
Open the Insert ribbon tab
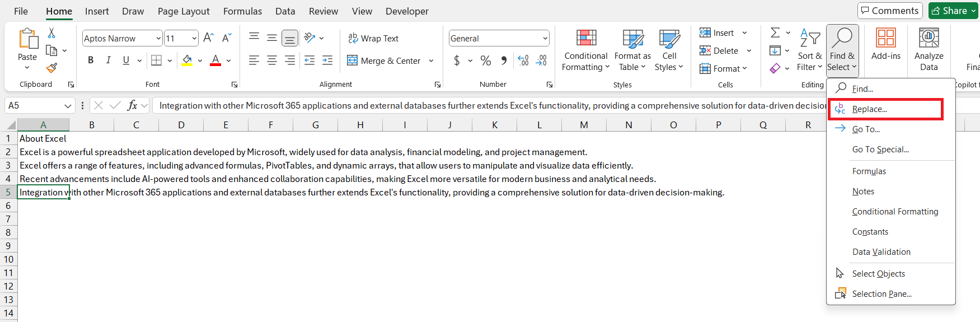pyautogui.click(x=97, y=11)
